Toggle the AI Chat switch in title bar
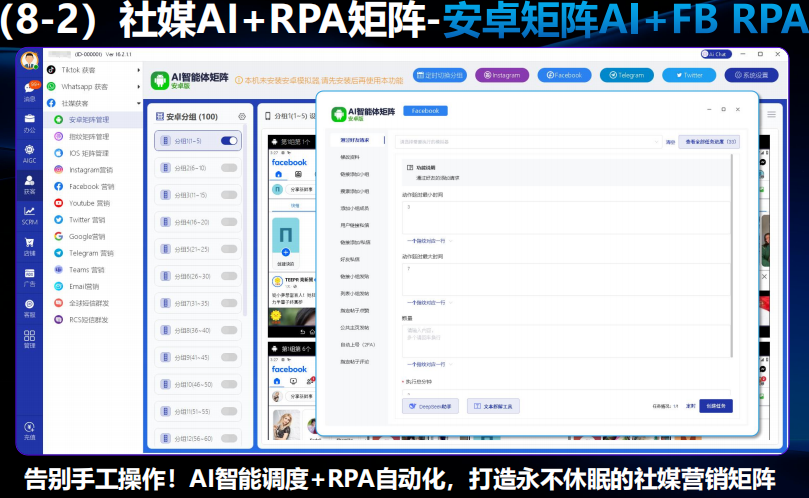 coord(716,54)
